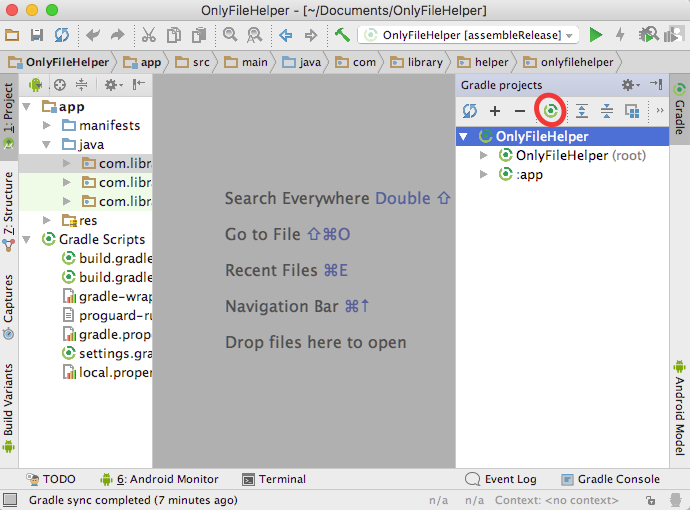Open Project panel settings gear menu
Image resolution: width=690 pixels, height=510 pixels.
pyautogui.click(x=113, y=84)
